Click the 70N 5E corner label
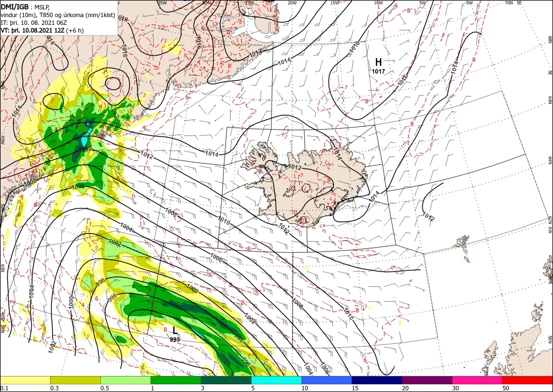Image resolution: width=553 pixels, height=392 pixels. tap(513, 3)
